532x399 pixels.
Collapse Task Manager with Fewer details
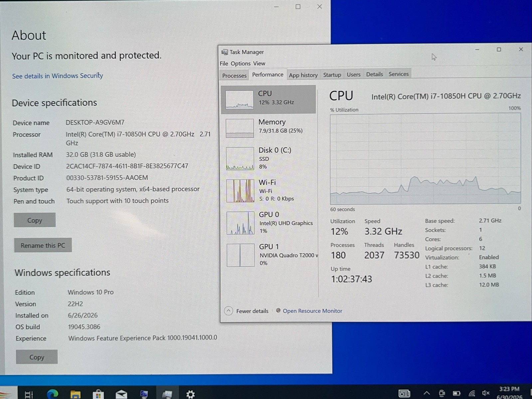coord(247,311)
